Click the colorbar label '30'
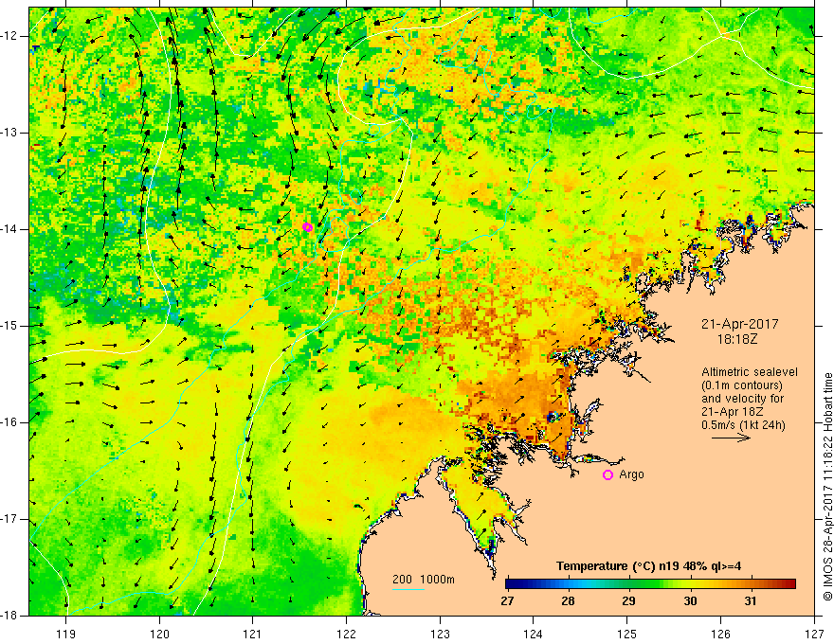The width and height of the screenshot is (834, 644). coord(690,601)
